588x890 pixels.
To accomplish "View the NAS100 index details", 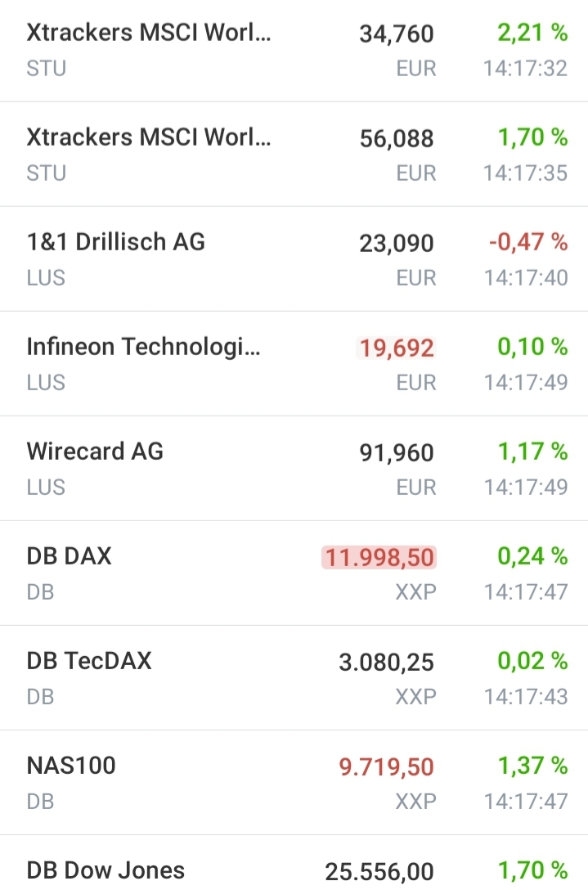I will click(64, 766).
